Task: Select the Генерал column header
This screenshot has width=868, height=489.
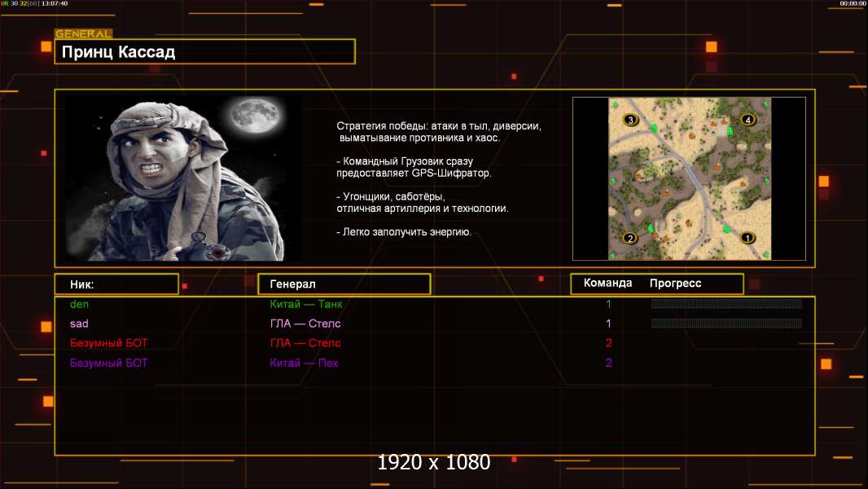Action: click(x=344, y=284)
